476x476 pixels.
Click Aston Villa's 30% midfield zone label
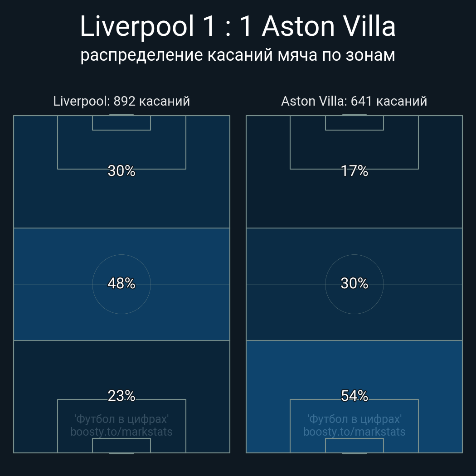pos(354,284)
